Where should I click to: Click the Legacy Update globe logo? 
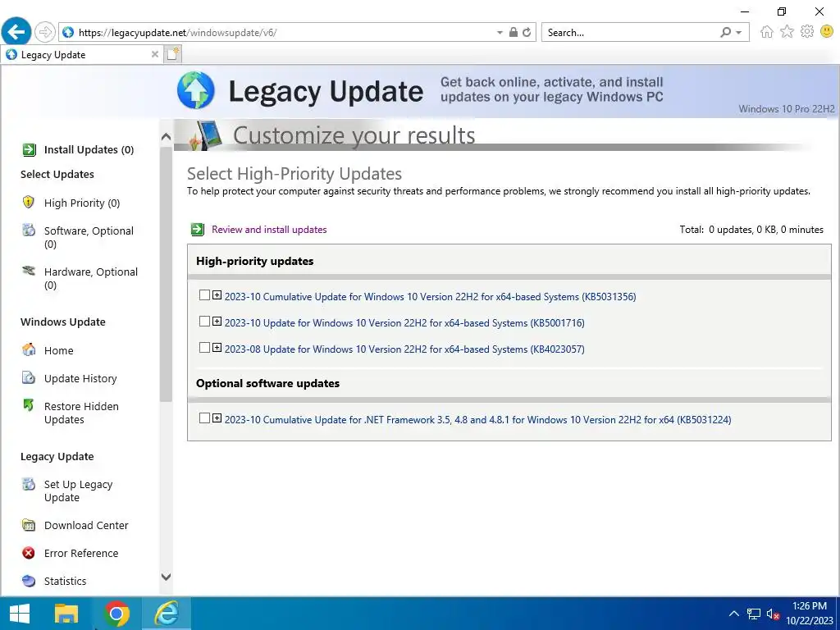195,90
